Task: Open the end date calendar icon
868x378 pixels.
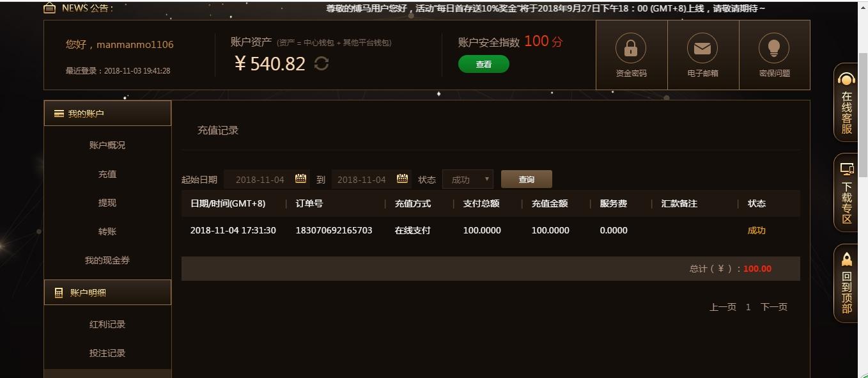Action: click(402, 179)
